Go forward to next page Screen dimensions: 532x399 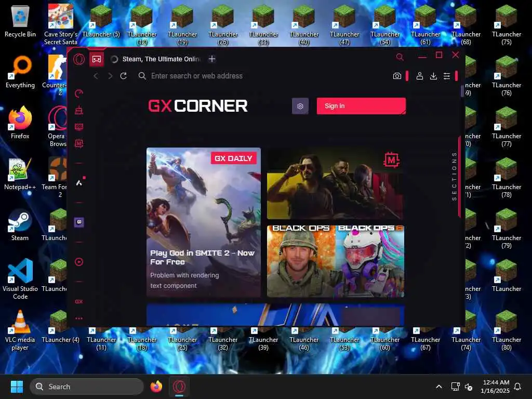[x=110, y=76]
